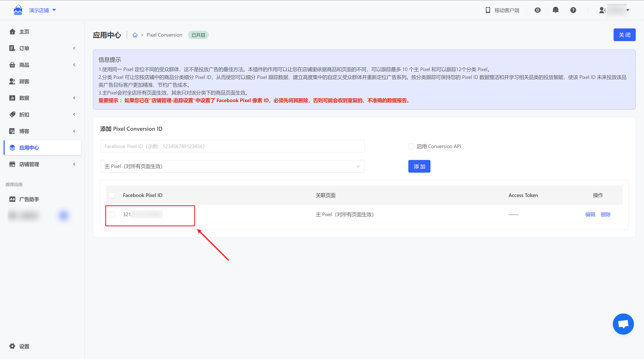644x359 pixels.
Task: Expand the 数据 menu chevron
Action: [74, 98]
